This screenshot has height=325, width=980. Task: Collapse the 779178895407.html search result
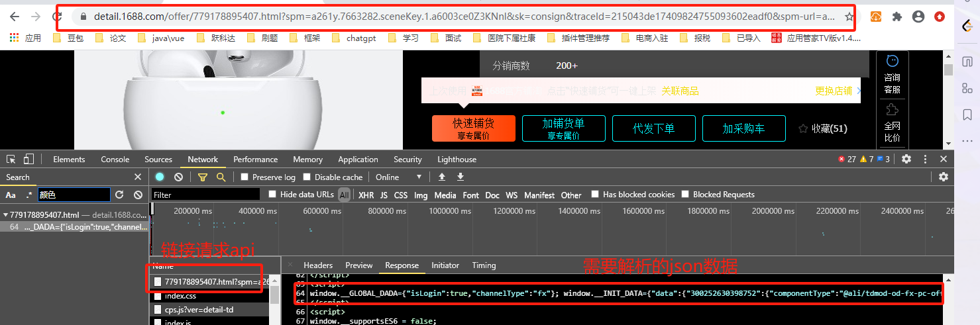[5, 215]
